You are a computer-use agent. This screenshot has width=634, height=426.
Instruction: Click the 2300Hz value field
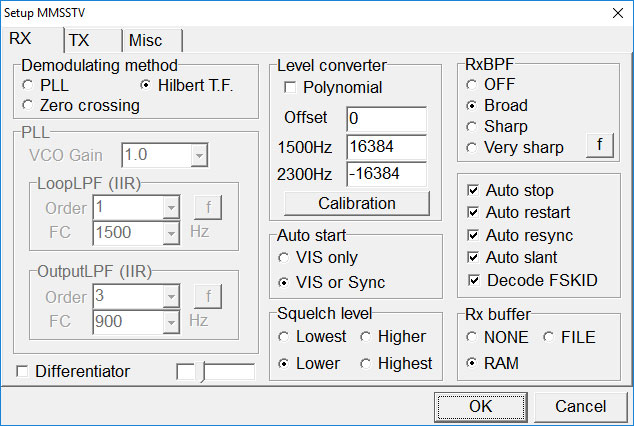click(386, 174)
